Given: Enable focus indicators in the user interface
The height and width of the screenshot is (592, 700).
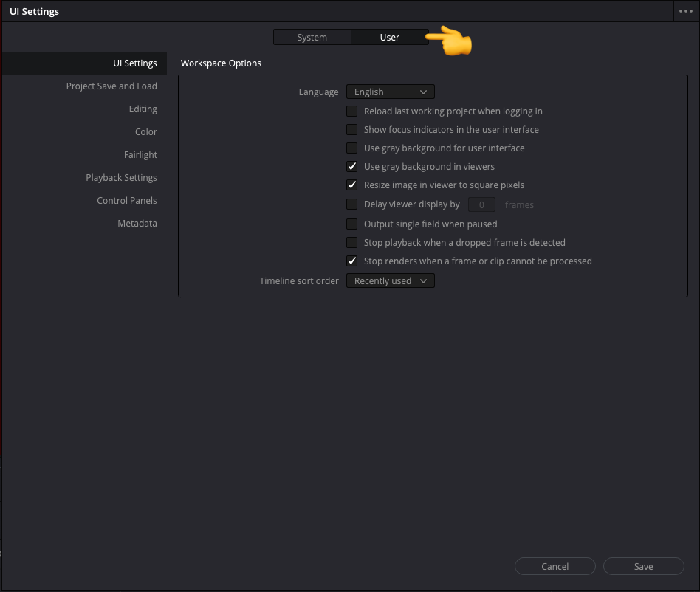Looking at the screenshot, I should pos(351,129).
